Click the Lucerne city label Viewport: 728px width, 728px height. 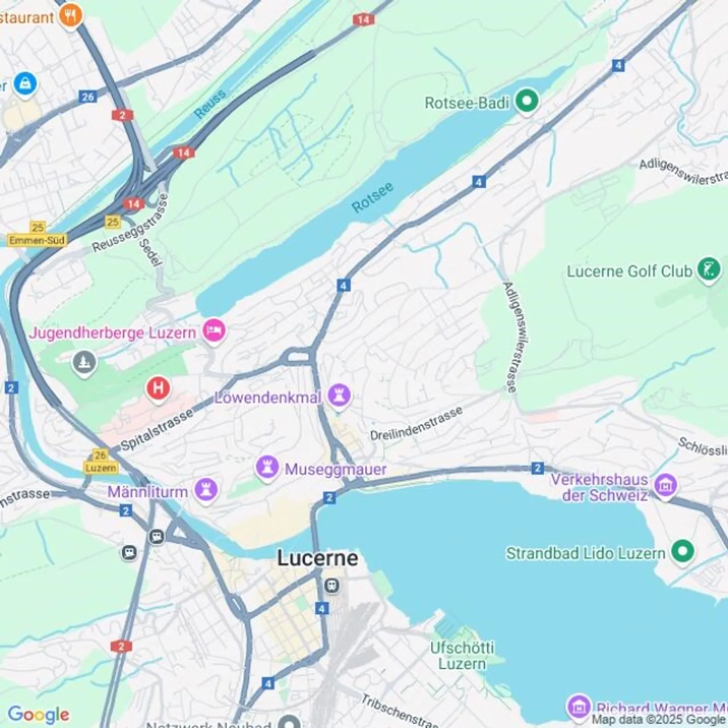[x=317, y=558]
